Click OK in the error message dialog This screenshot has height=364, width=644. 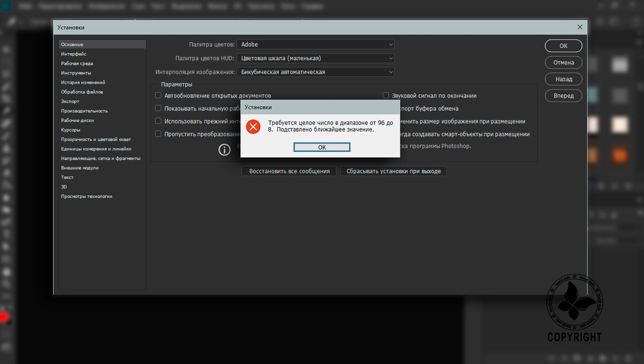pyautogui.click(x=321, y=147)
